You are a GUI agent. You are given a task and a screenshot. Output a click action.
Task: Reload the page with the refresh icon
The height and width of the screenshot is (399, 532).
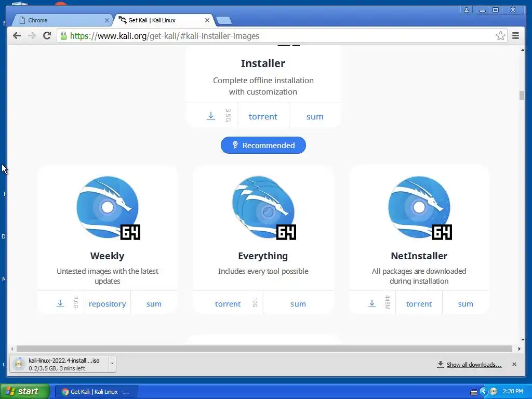tap(47, 36)
